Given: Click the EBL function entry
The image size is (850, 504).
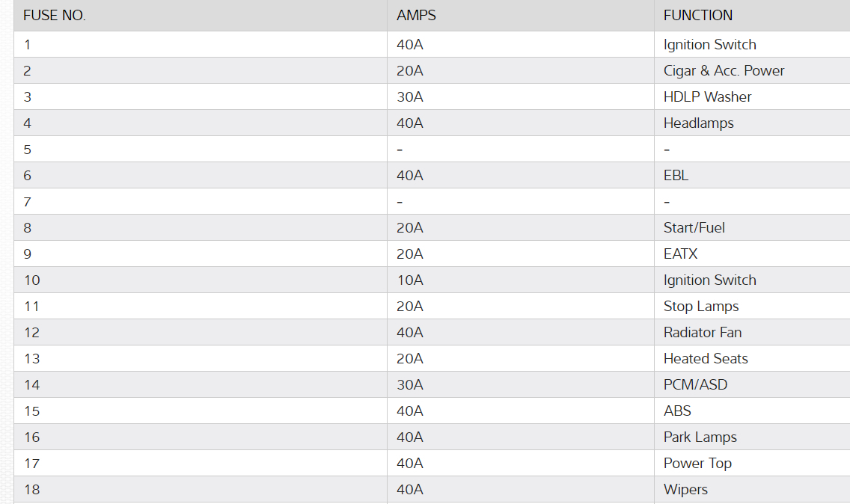Looking at the screenshot, I should tap(676, 176).
